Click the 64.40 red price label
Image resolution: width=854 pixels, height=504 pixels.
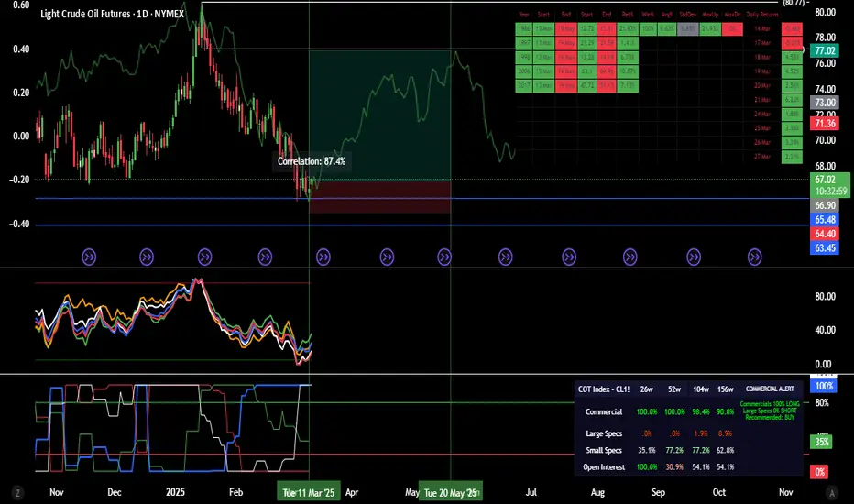coord(825,234)
